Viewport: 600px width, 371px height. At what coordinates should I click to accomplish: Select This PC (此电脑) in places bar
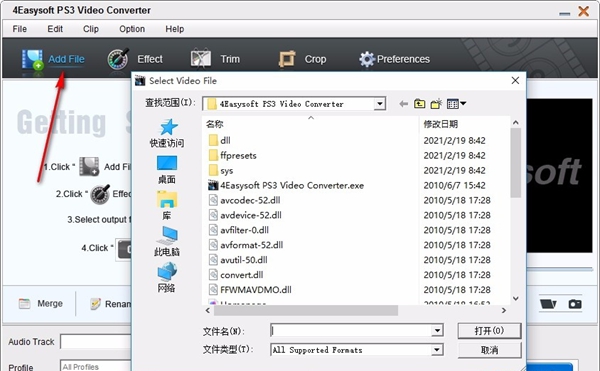point(167,241)
